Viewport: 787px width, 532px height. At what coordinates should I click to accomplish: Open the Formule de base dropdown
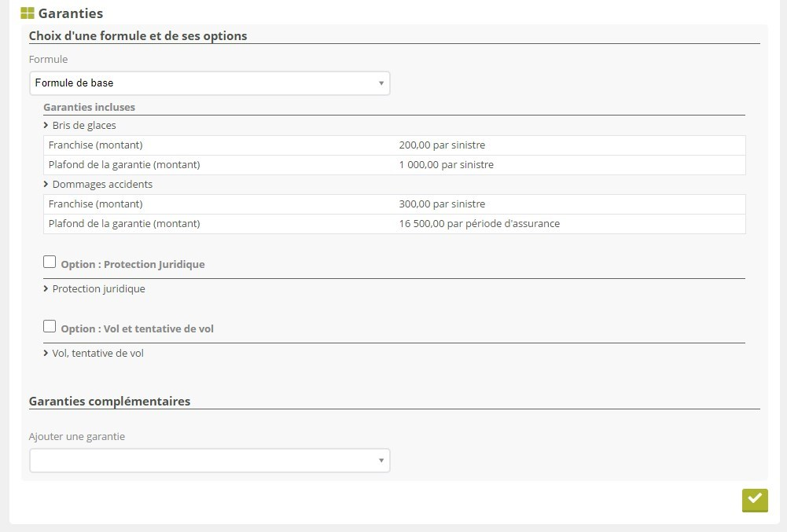[x=209, y=83]
